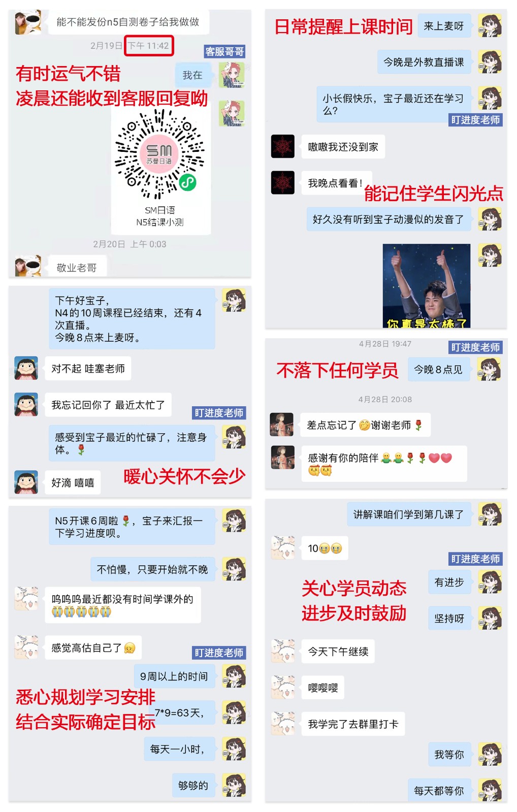
Task: Select the 能不能发份n5自测卷子给我做做 message
Action: tap(128, 22)
